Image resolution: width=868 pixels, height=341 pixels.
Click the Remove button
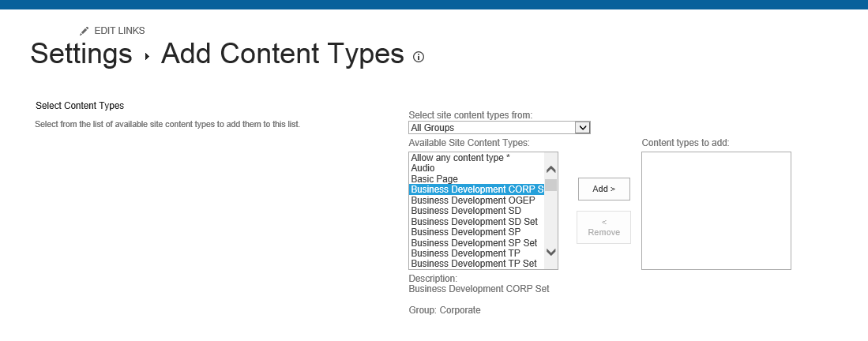click(603, 227)
